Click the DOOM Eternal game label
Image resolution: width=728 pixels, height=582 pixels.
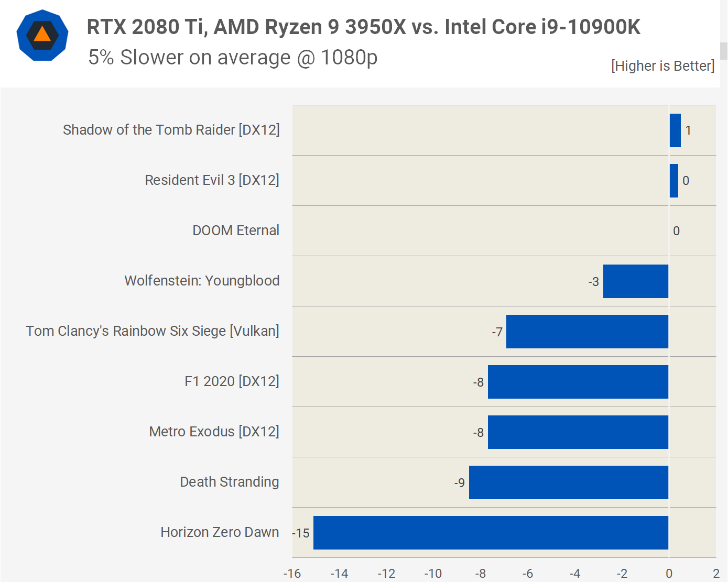point(235,230)
